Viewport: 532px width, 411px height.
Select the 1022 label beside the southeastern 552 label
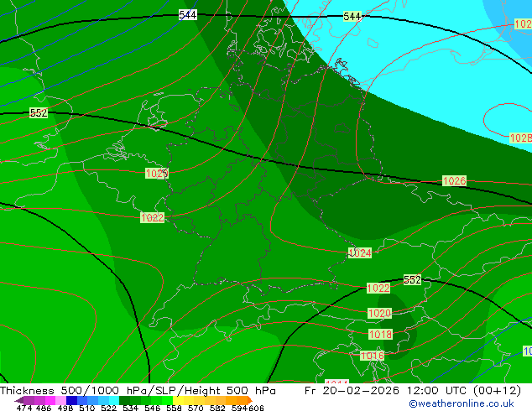(378, 289)
